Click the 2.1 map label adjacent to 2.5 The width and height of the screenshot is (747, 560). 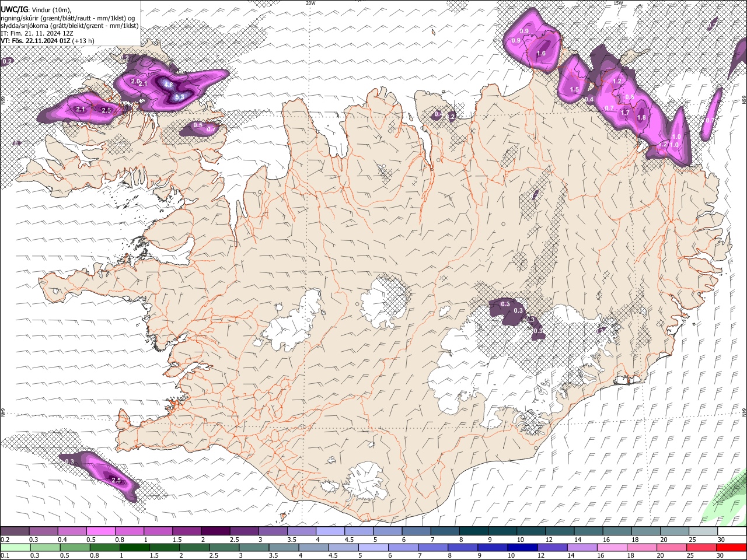point(81,109)
